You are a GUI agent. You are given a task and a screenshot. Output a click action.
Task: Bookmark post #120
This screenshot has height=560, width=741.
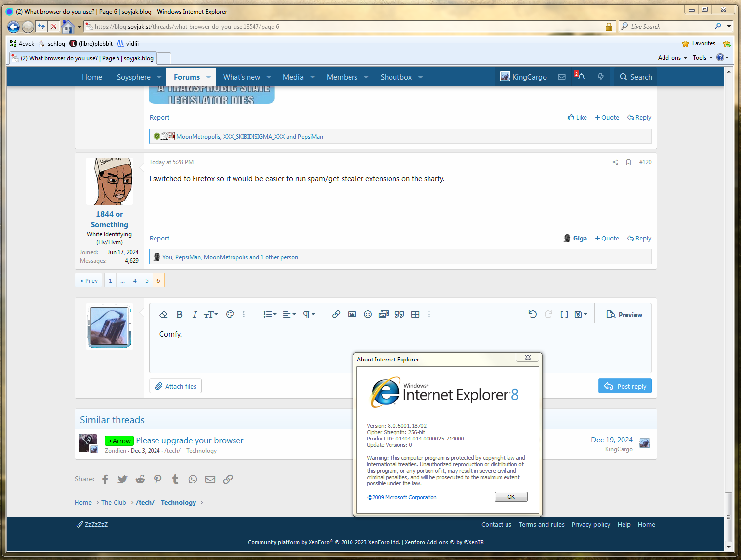pos(628,162)
